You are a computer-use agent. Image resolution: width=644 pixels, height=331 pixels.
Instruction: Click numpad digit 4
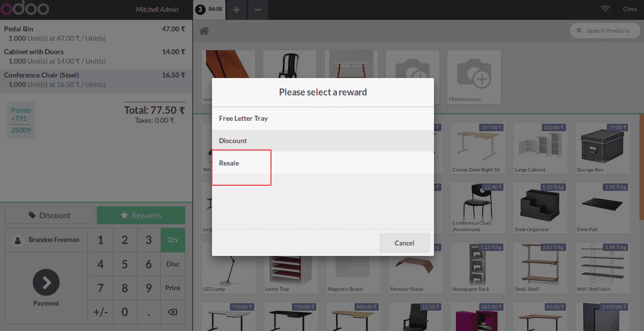click(x=101, y=264)
